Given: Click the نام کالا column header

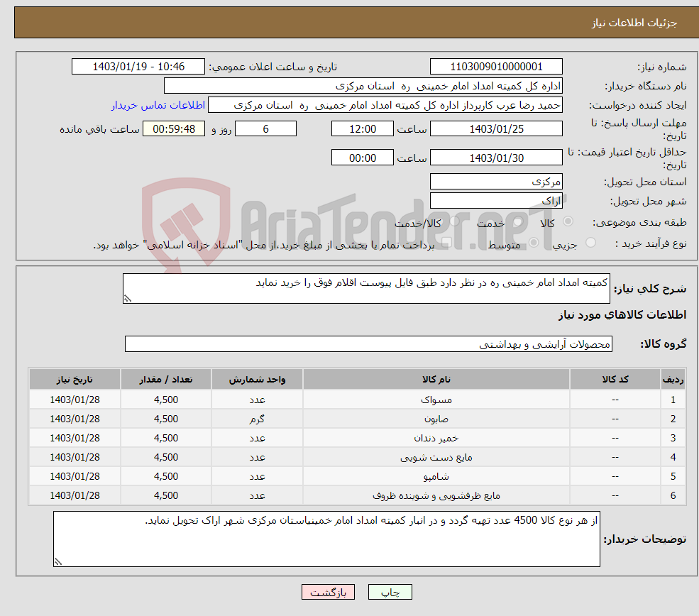Looking at the screenshot, I should tap(436, 379).
